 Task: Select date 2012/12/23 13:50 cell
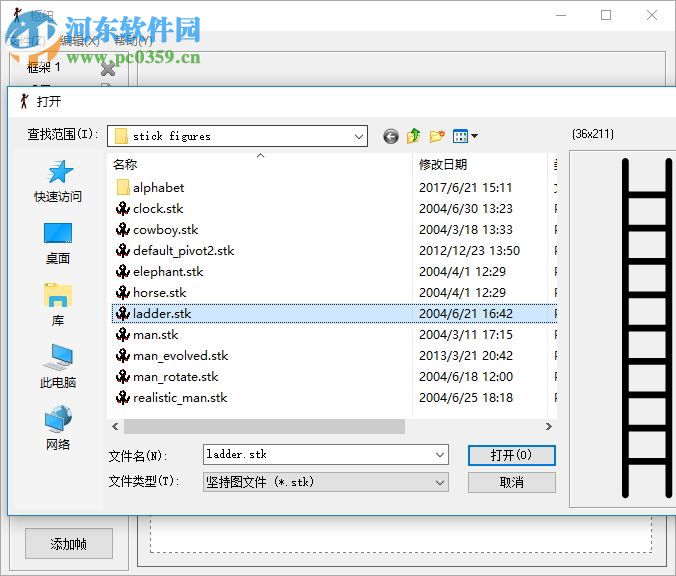(469, 250)
